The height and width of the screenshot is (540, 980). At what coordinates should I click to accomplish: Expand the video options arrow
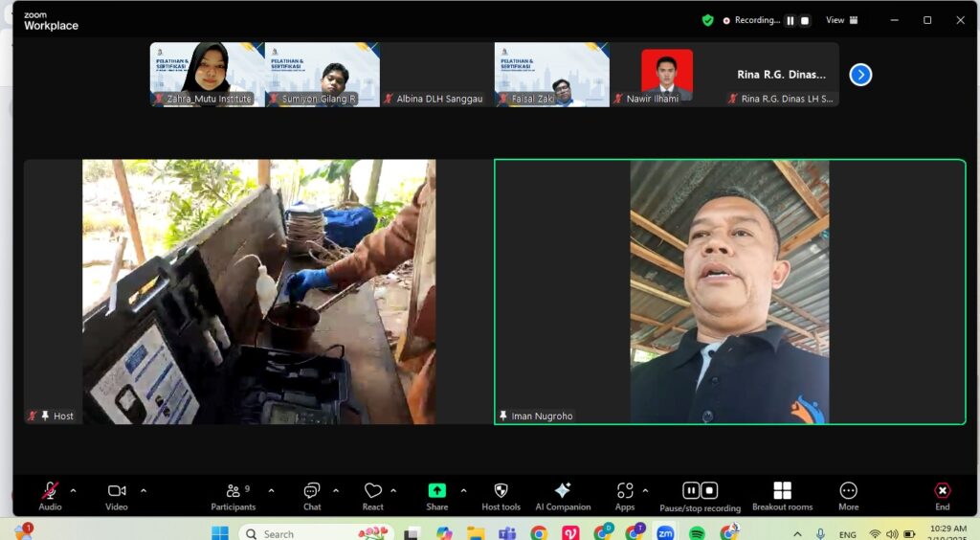pos(144,491)
